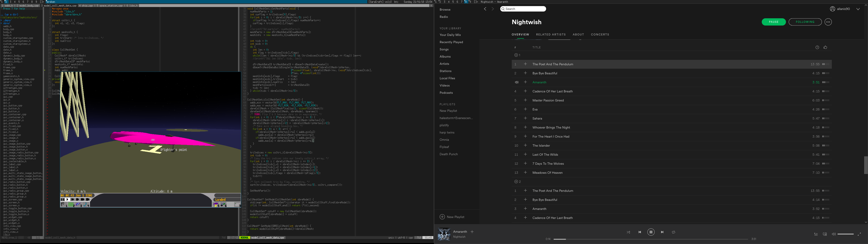Expand the sbre/ folder in NERDTree
Image resolution: width=868 pixels, height=244 pixels.
click(x=6, y=23)
